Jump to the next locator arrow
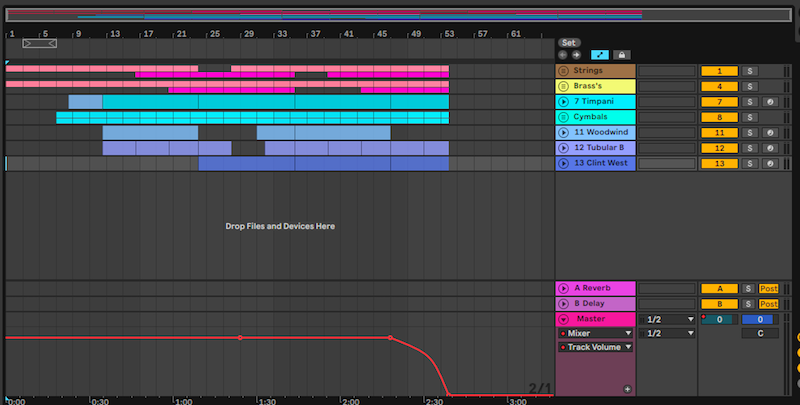The width and height of the screenshot is (800, 405). 576,55
